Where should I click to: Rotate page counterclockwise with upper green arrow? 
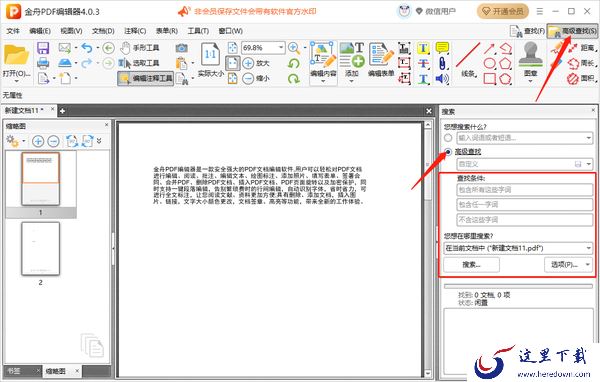click(x=293, y=63)
